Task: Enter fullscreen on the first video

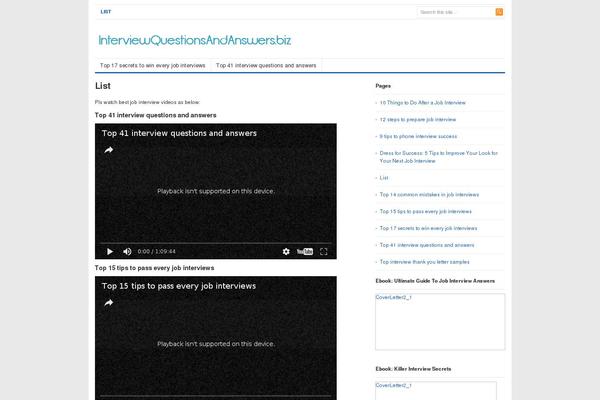Action: (x=326, y=251)
